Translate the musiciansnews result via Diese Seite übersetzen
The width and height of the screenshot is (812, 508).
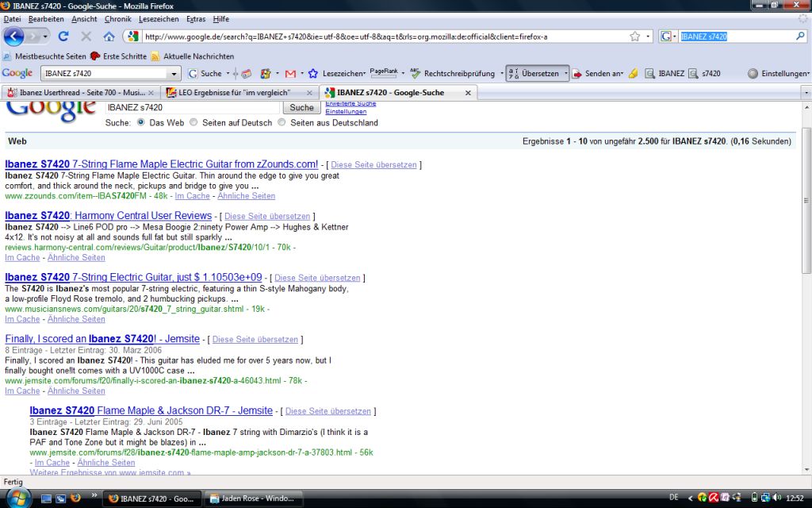[317, 278]
